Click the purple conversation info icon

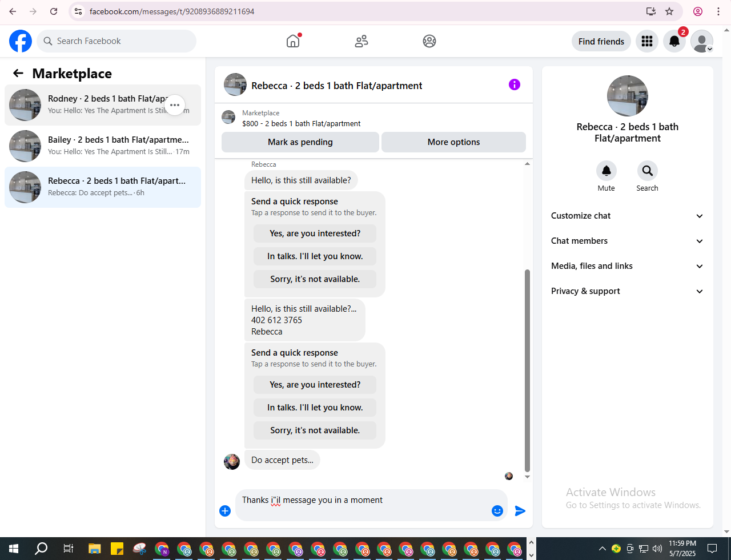coord(515,84)
